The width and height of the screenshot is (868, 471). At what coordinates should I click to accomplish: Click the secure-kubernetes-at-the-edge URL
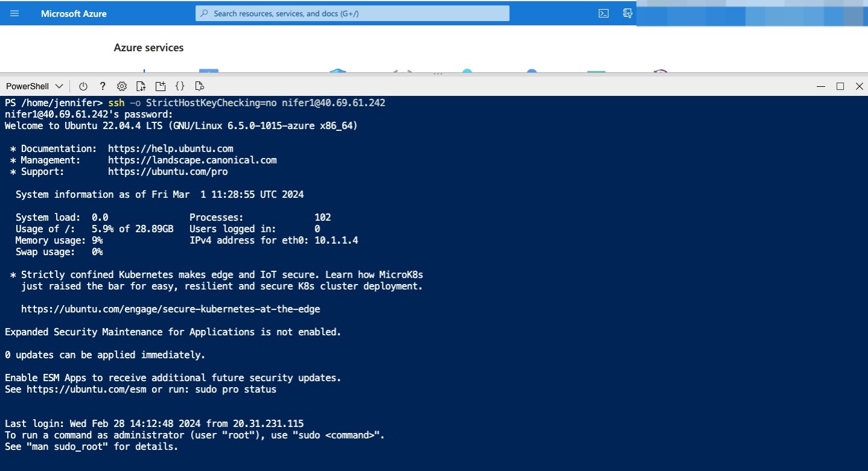click(x=171, y=309)
